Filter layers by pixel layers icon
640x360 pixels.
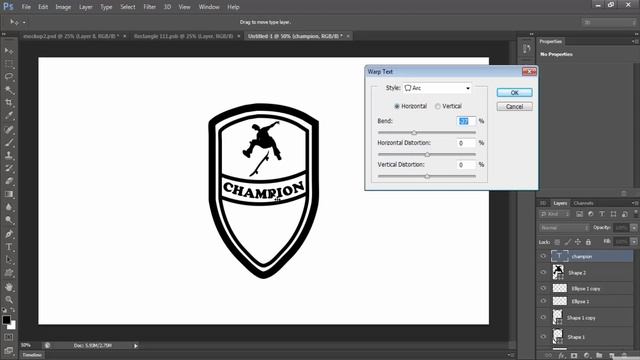(579, 214)
